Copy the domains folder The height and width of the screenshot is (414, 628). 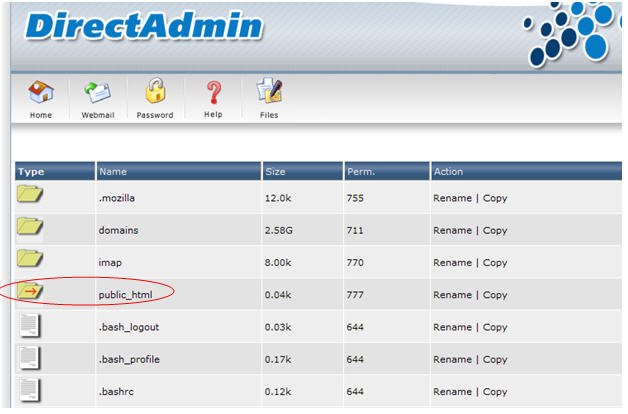(495, 231)
